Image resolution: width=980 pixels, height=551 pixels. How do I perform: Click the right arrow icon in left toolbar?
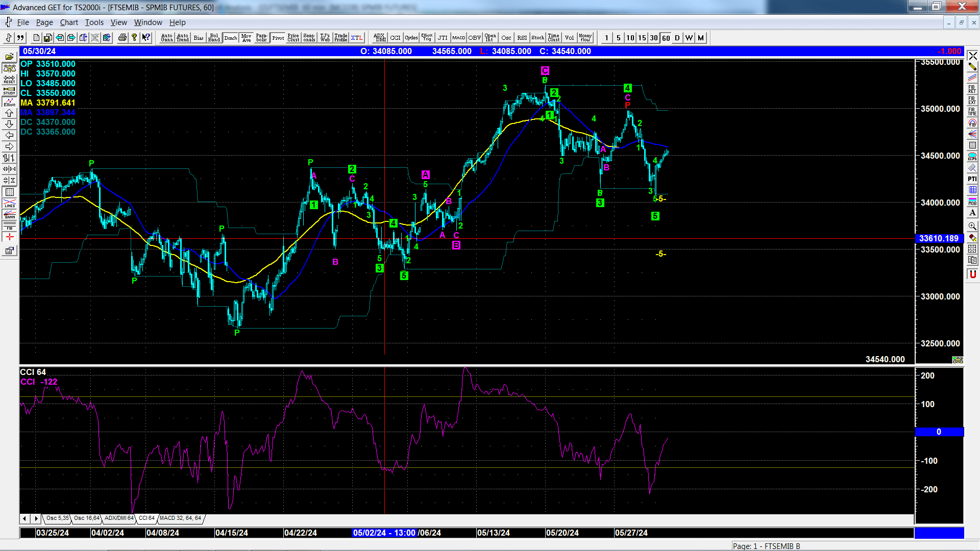click(9, 146)
